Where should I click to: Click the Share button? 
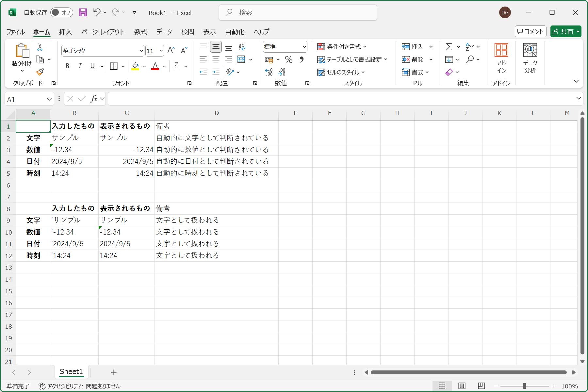(566, 31)
